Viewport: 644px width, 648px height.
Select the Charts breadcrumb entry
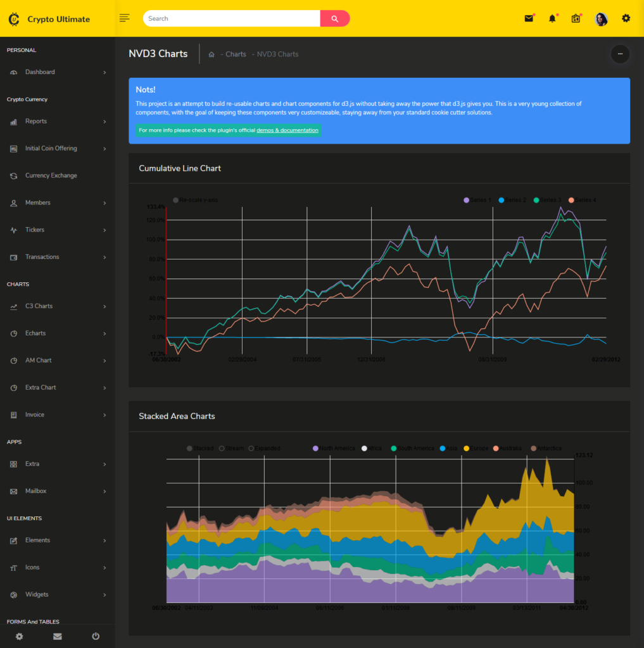[235, 54]
